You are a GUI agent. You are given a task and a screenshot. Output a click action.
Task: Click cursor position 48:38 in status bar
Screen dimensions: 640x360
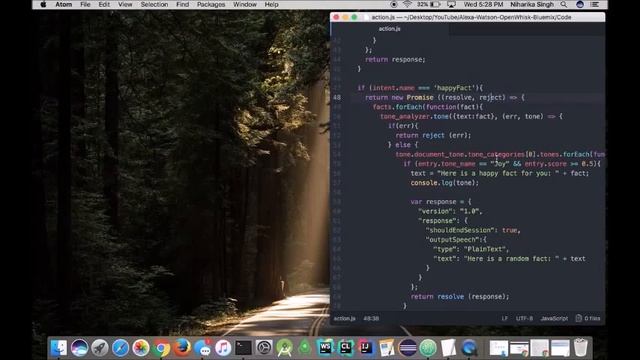[x=371, y=318]
